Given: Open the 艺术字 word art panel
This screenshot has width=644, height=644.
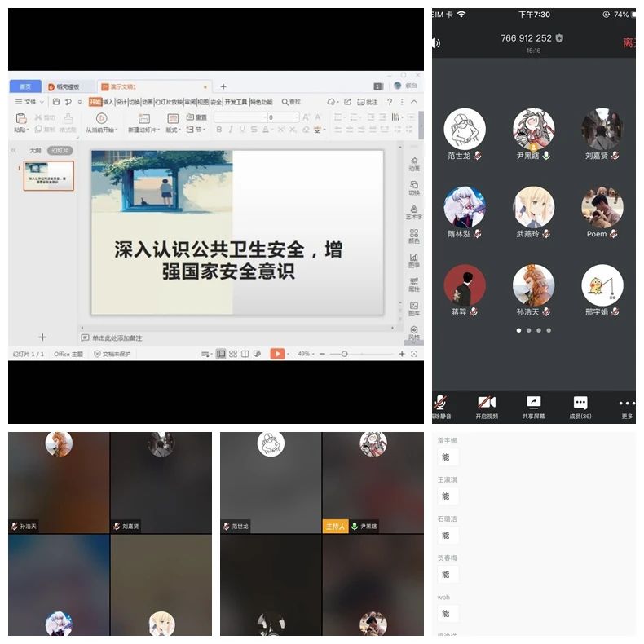Looking at the screenshot, I should (414, 211).
